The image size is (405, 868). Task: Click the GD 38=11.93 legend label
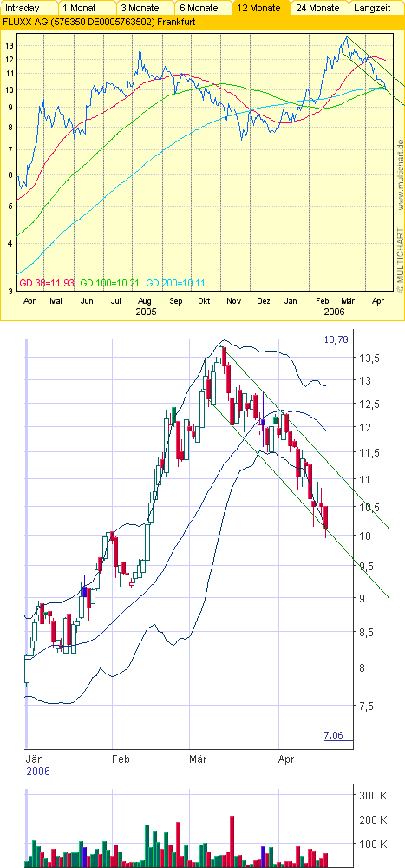[47, 283]
